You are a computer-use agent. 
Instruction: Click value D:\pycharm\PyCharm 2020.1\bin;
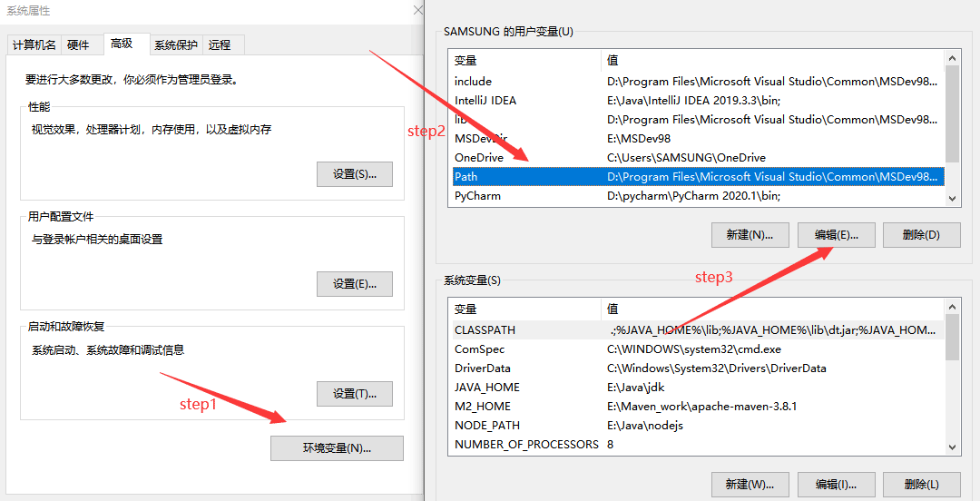tap(694, 196)
